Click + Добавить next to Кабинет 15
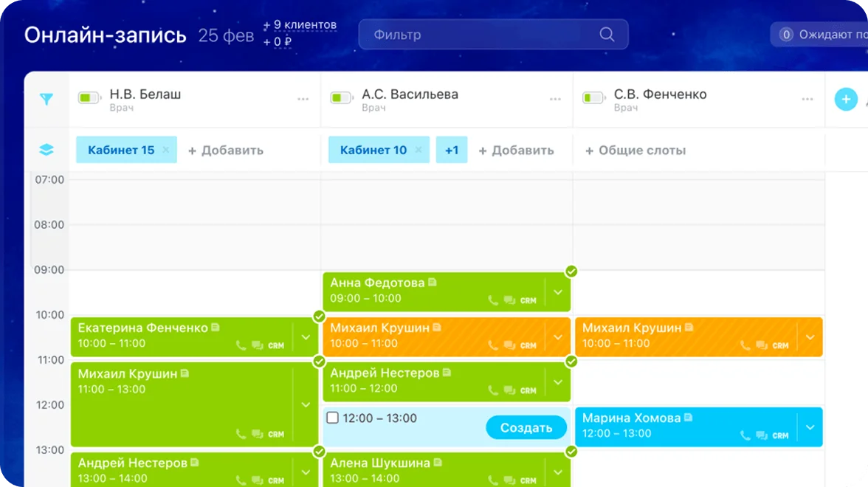The image size is (868, 487). 226,150
